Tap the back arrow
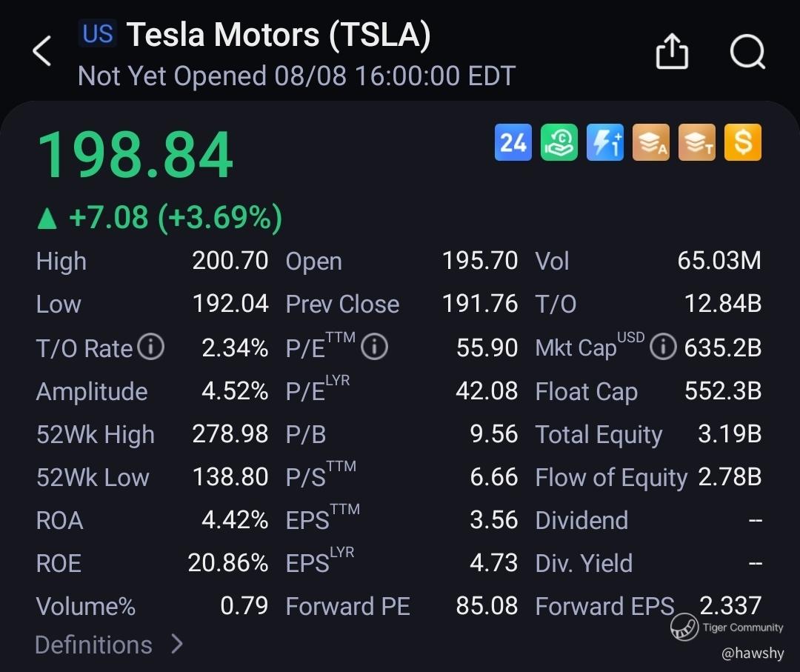Viewport: 800px width, 672px height. click(42, 52)
